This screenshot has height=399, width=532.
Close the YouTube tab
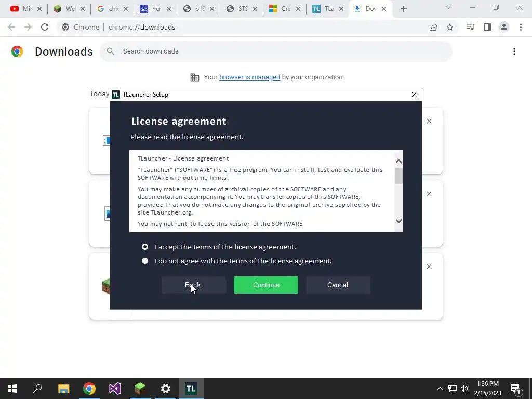(39, 9)
